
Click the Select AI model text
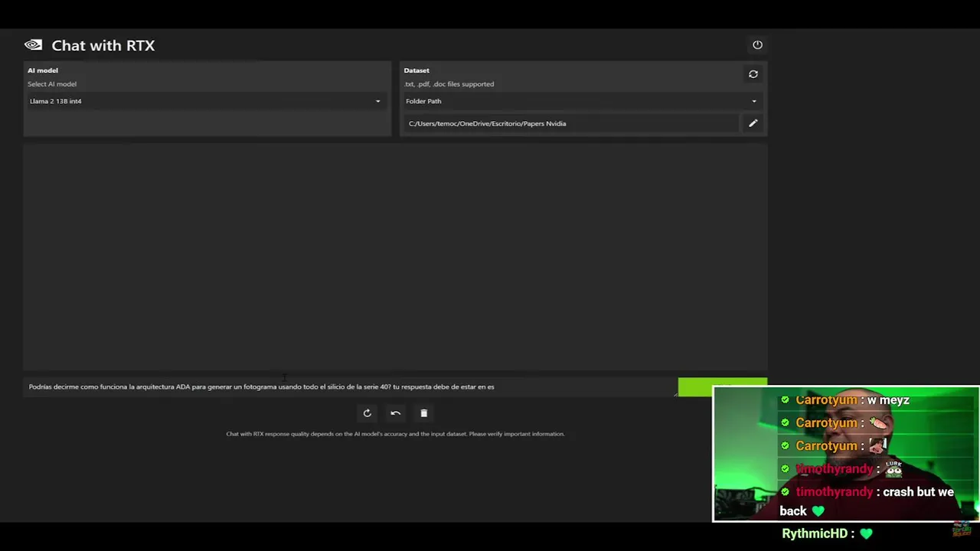pyautogui.click(x=52, y=84)
